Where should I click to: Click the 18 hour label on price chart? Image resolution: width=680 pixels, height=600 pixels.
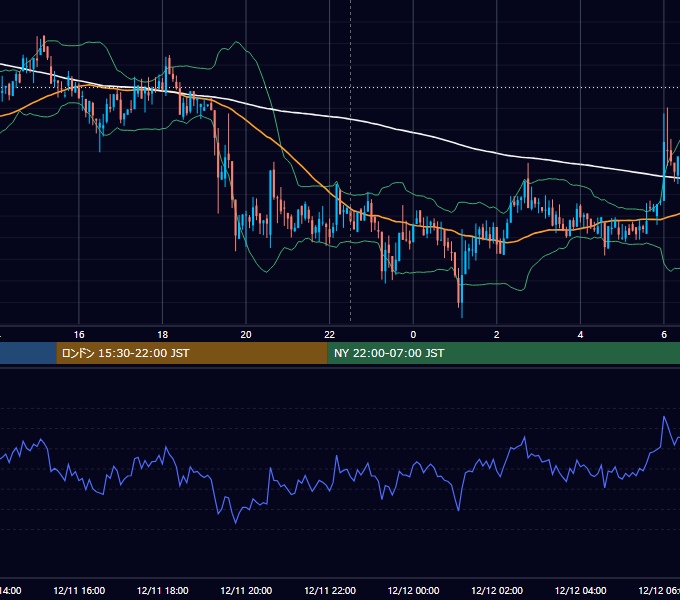point(163,335)
